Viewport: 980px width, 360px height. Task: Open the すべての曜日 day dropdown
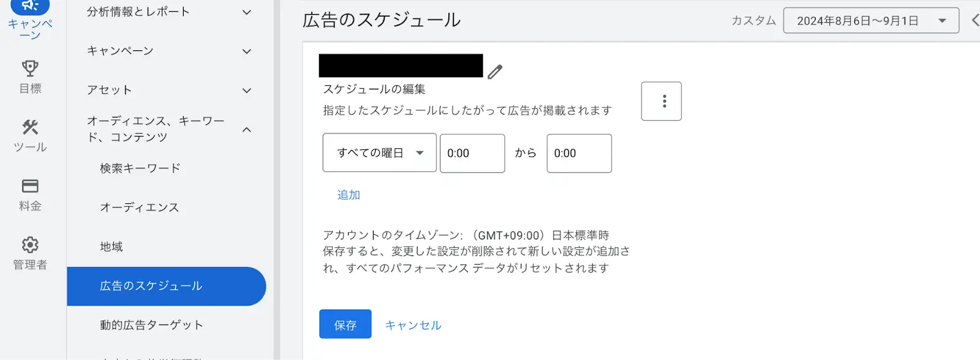379,153
